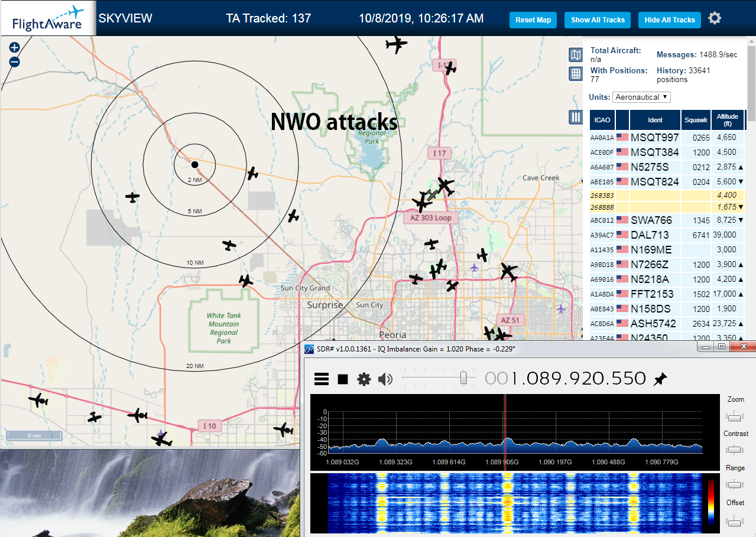Select the grey highlighted aircraft near AZ 303 Loop
Viewport: 756px width, 537px height.
click(x=433, y=195)
